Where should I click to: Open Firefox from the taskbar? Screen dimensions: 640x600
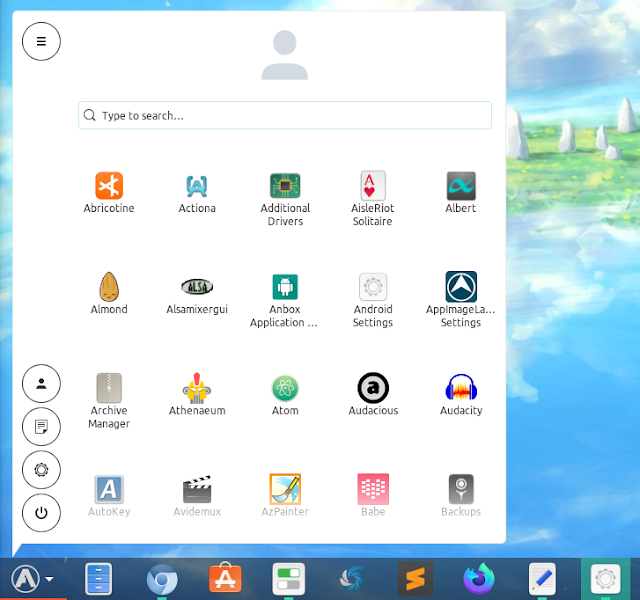click(478, 578)
